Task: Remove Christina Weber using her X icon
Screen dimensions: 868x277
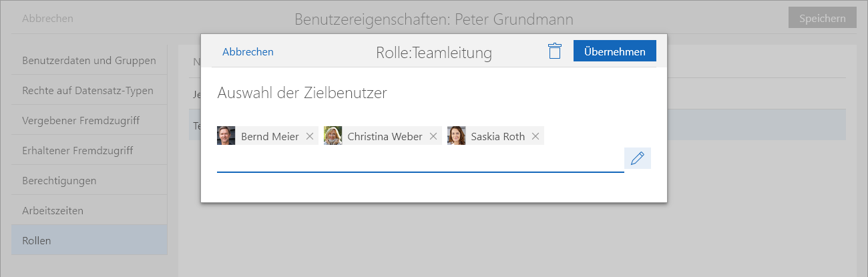Action: (433, 136)
